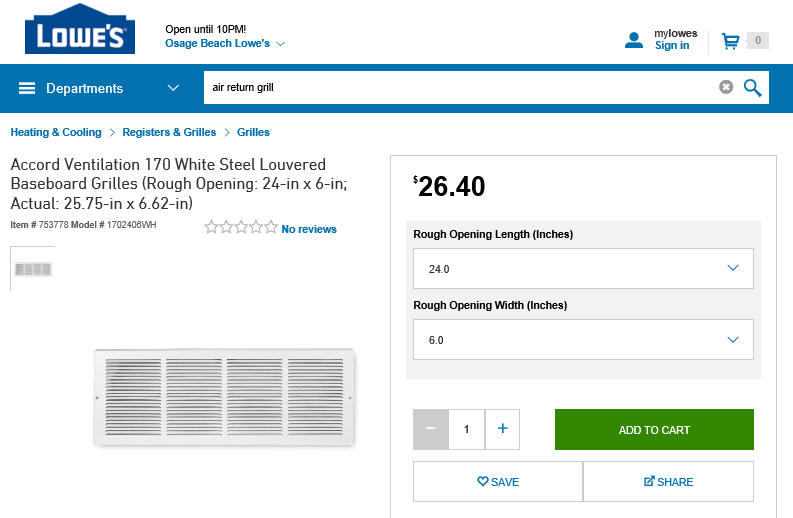Screen dimensions: 793x518
Task: Expand the Osage Beach Lowe's store selector
Action: 225,44
